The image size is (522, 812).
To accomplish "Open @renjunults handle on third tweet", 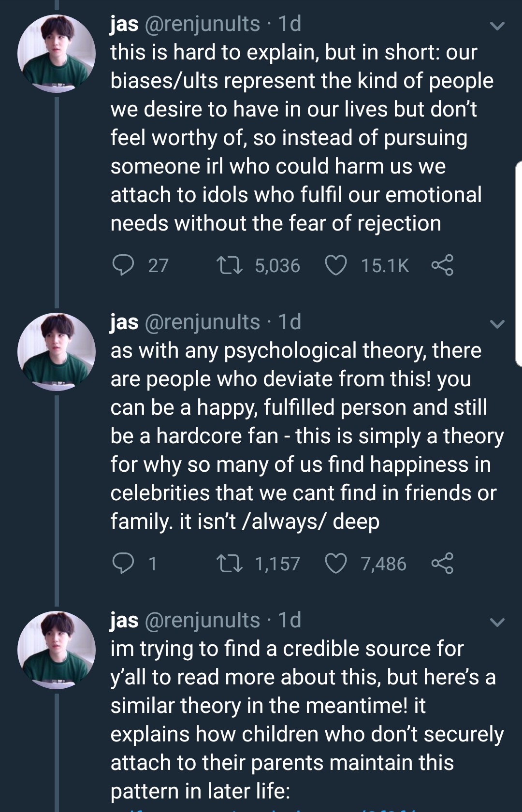I will 203,620.
